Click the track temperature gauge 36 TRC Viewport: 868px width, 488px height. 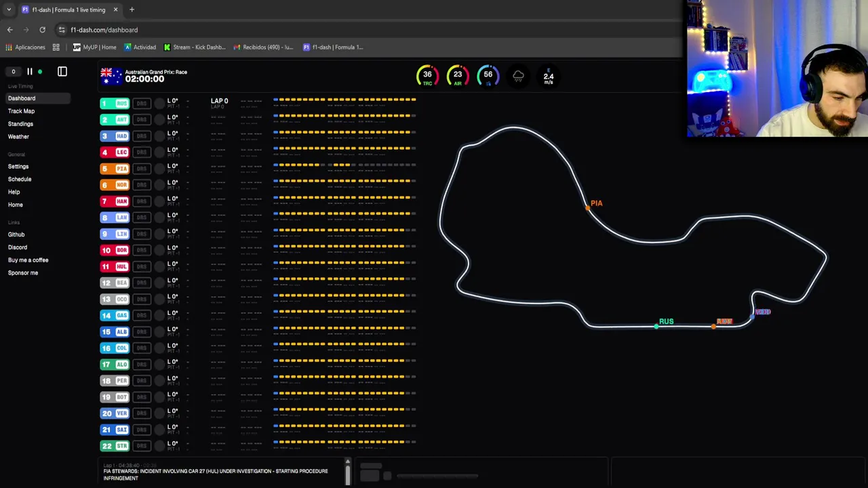(427, 76)
